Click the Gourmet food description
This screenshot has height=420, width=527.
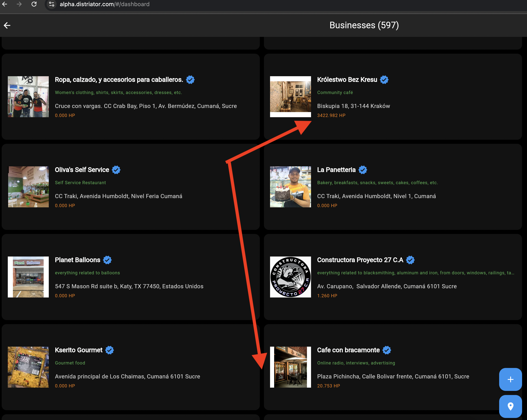70,363
